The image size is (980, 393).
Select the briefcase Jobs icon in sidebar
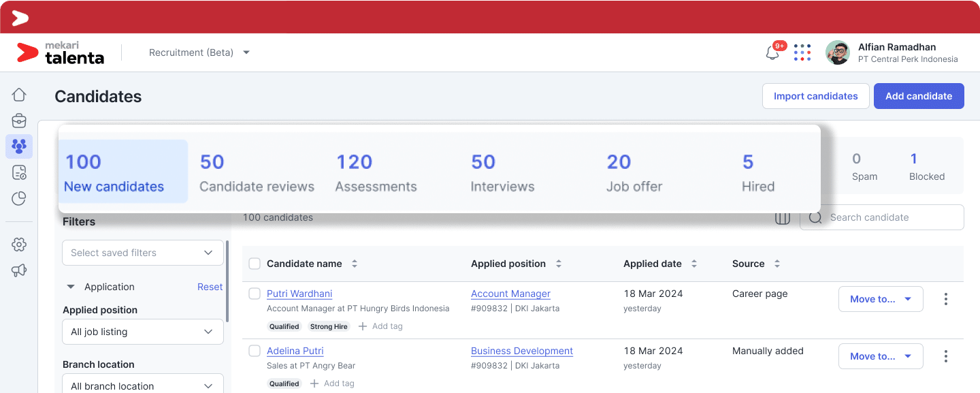coord(18,120)
